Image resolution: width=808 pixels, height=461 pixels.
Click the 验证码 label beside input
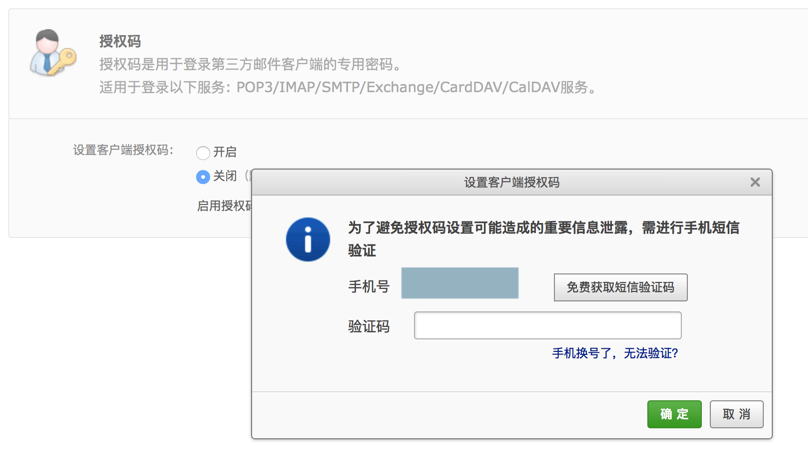(x=369, y=327)
